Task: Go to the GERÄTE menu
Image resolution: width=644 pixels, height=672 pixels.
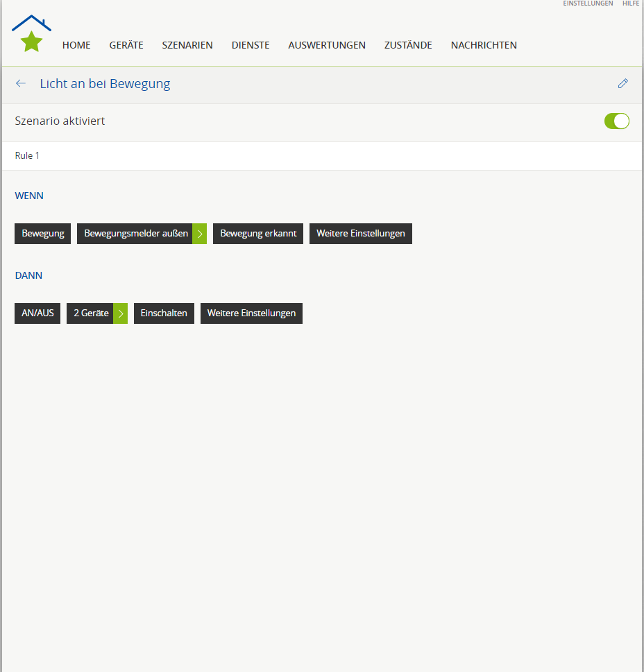Action: (x=126, y=45)
